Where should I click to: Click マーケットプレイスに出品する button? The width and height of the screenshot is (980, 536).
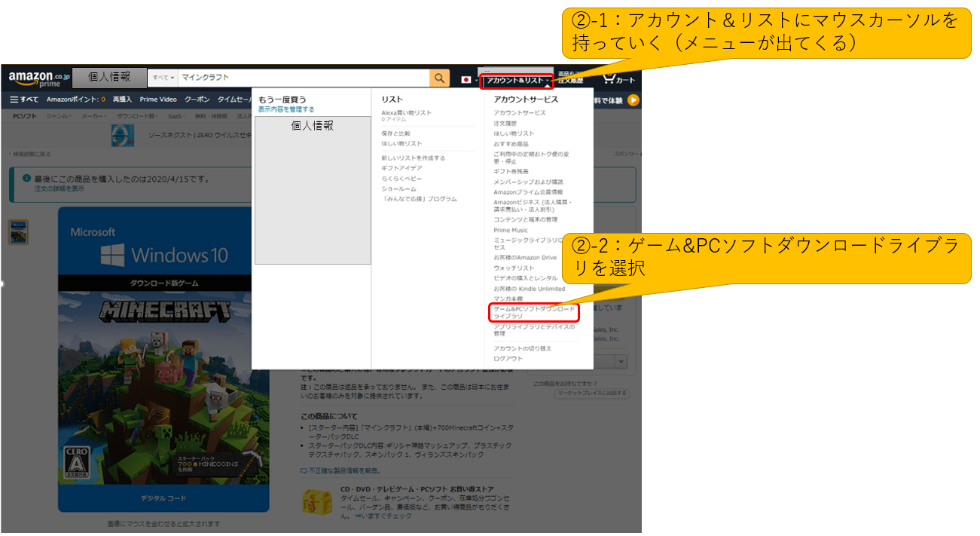592,393
